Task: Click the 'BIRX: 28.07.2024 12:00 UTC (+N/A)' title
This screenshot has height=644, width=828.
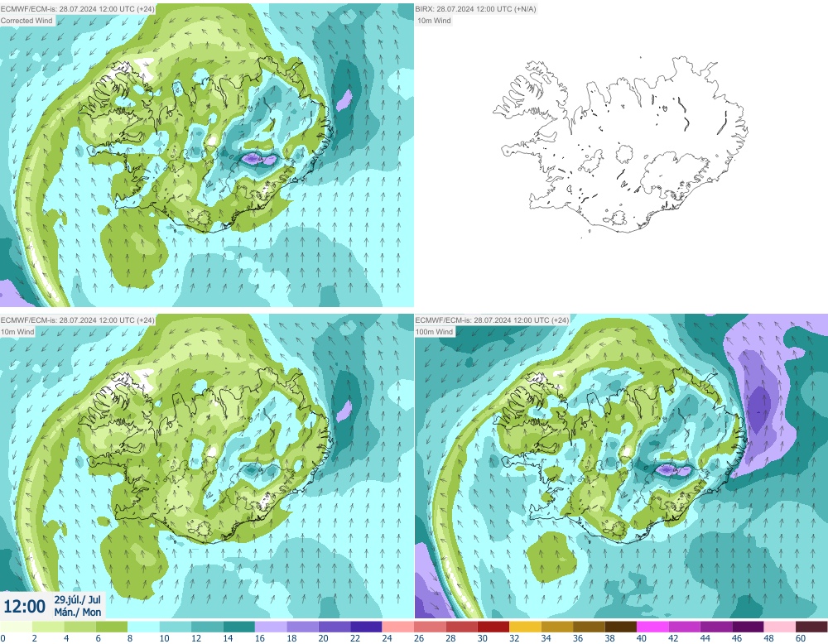Action: pos(476,9)
